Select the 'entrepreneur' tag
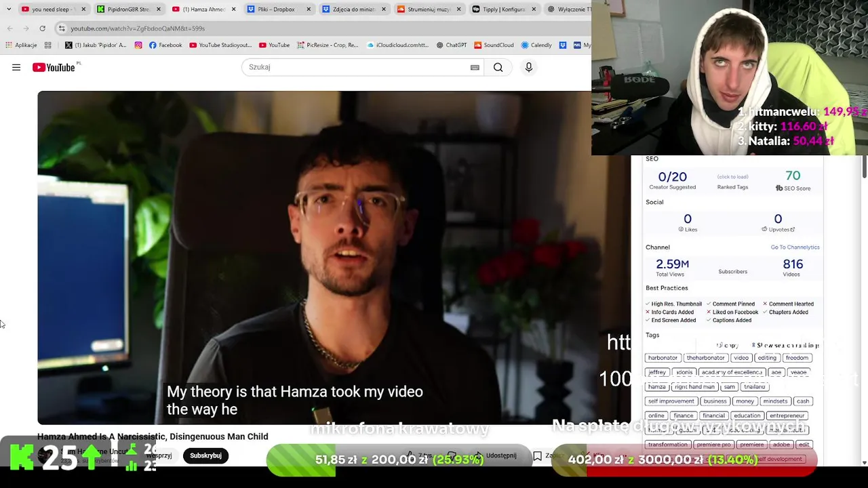868x488 pixels. click(x=787, y=415)
